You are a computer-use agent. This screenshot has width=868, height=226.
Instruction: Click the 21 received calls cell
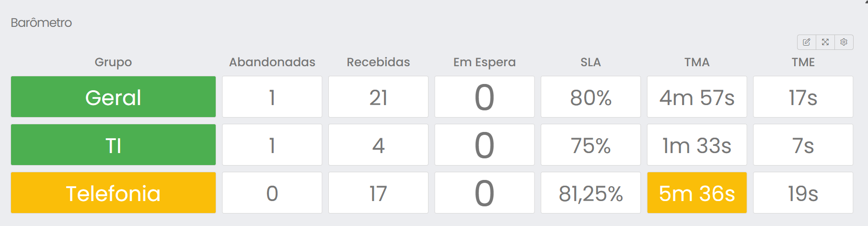378,97
